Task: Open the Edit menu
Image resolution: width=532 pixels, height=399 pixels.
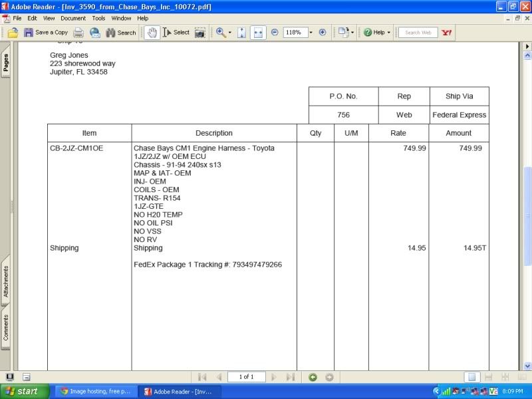Action: (x=32, y=19)
